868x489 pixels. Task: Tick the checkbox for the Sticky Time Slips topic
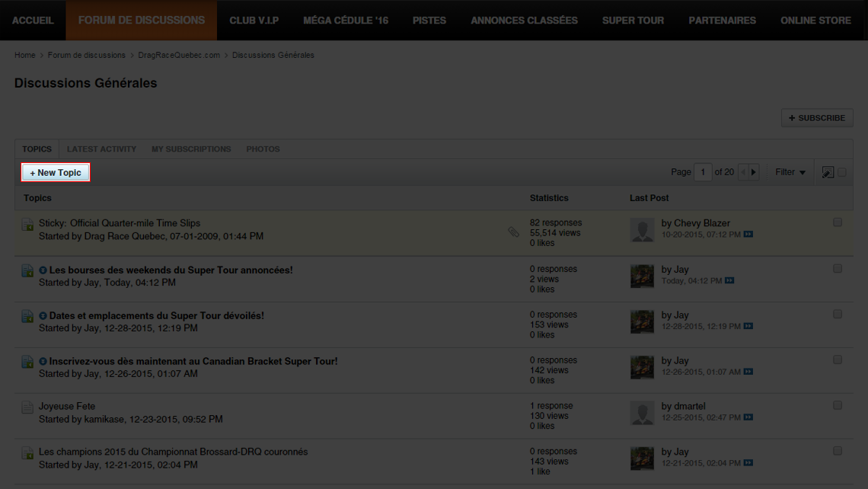click(x=838, y=222)
